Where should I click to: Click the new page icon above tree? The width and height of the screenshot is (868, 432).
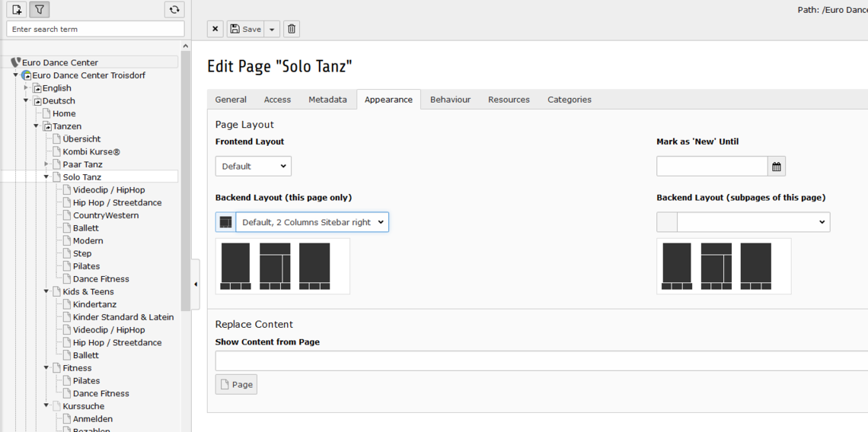click(x=17, y=10)
